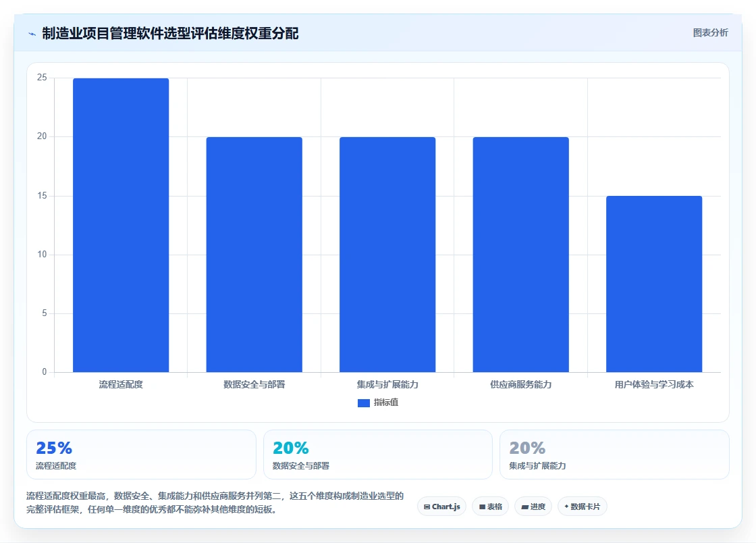This screenshot has width=756, height=543.
Task: Click the chart title 制造业项目管理软件选型评估维度权重分配
Action: point(170,33)
